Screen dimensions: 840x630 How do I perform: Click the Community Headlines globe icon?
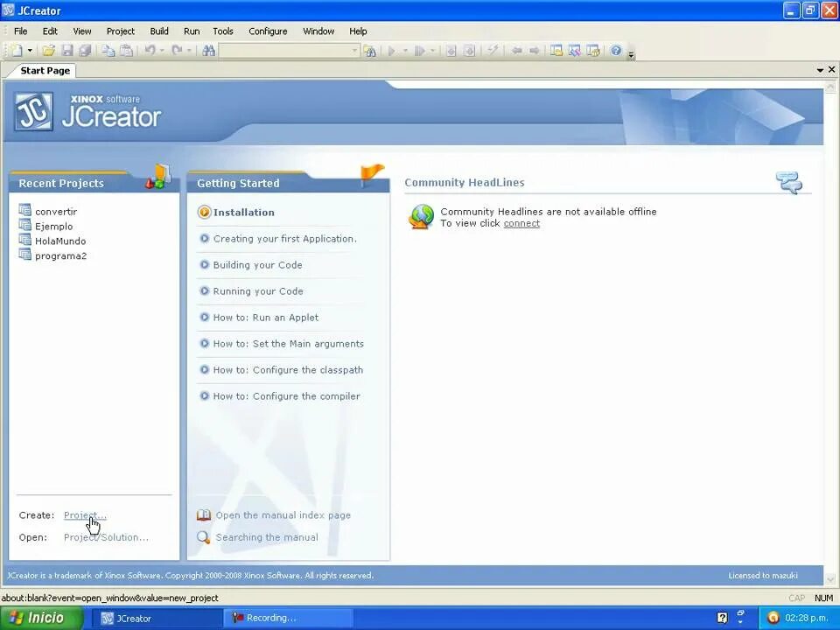tap(422, 217)
